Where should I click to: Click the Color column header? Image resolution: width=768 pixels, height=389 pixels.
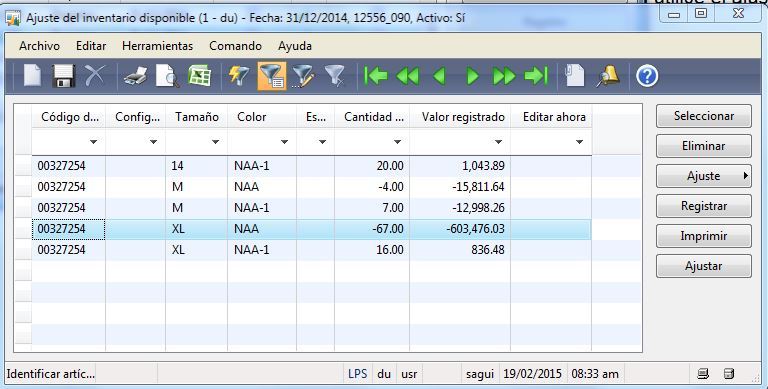click(x=262, y=117)
